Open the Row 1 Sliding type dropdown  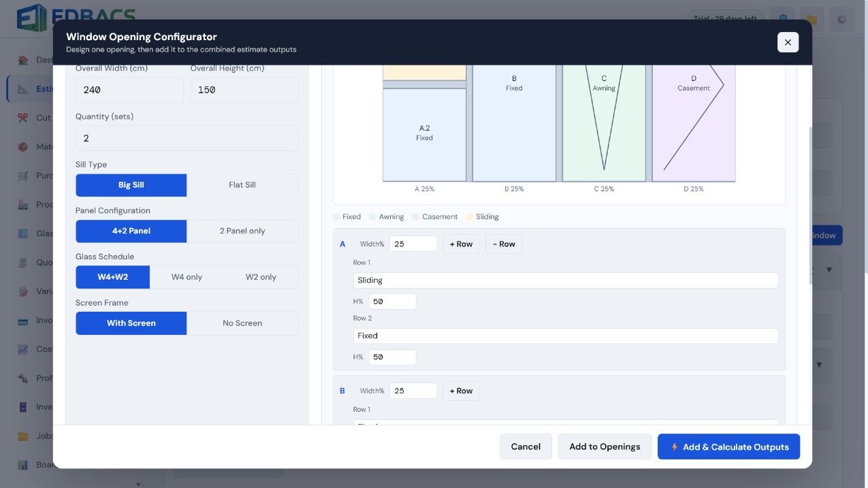click(566, 280)
